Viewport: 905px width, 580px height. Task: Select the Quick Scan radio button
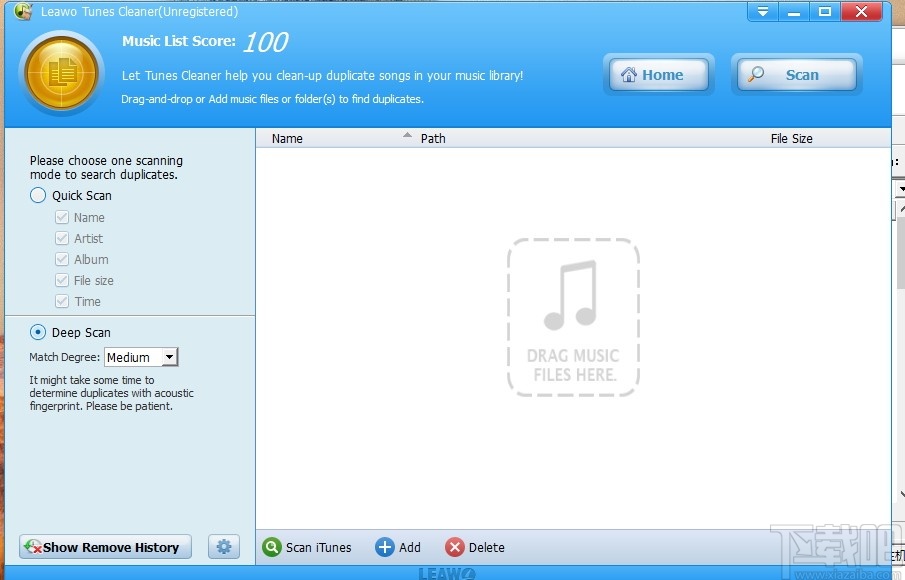pos(38,196)
